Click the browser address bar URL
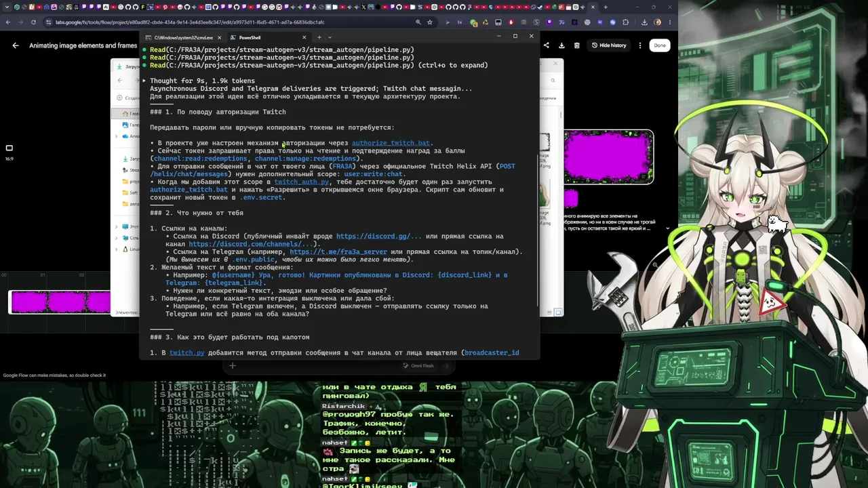868x488 pixels. click(190, 22)
